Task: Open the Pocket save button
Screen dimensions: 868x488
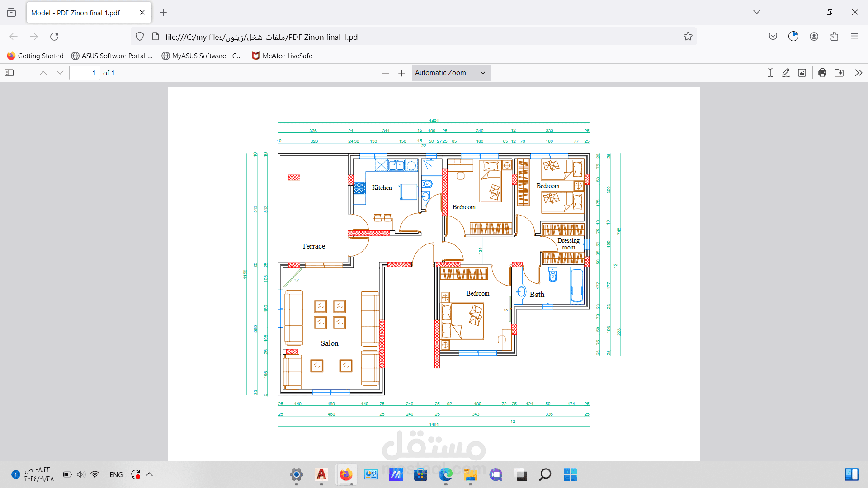Action: tap(773, 37)
